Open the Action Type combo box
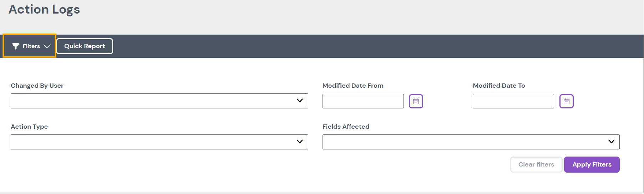The height and width of the screenshot is (194, 644). point(153,142)
